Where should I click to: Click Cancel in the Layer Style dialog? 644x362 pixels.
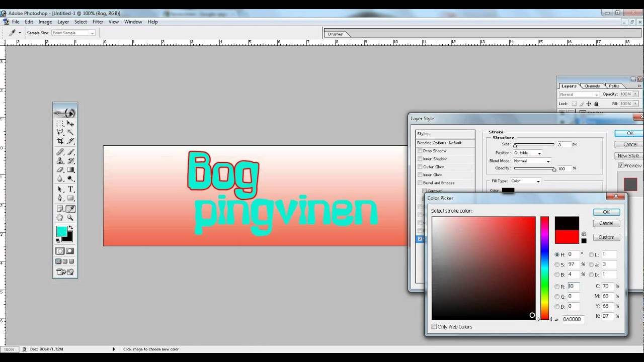[x=630, y=145]
